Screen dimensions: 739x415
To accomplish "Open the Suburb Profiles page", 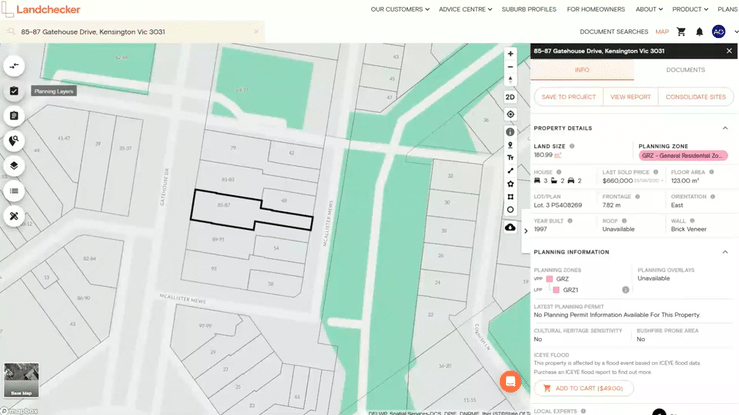I will click(529, 9).
